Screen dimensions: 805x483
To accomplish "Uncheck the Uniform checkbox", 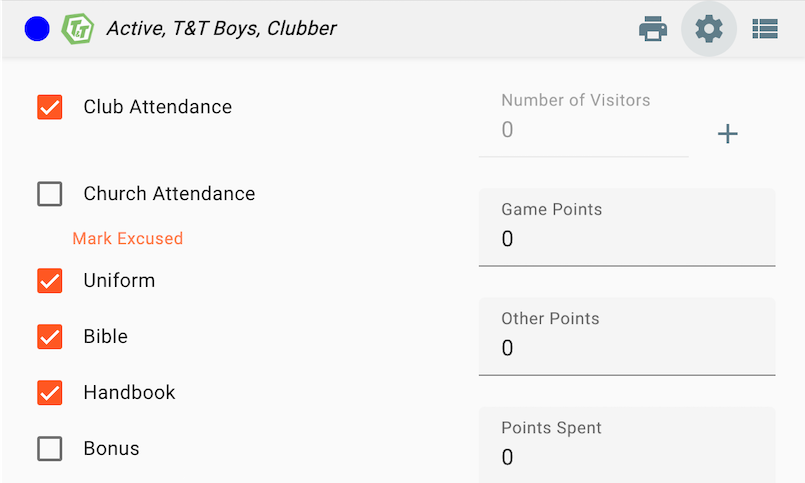I will [50, 281].
